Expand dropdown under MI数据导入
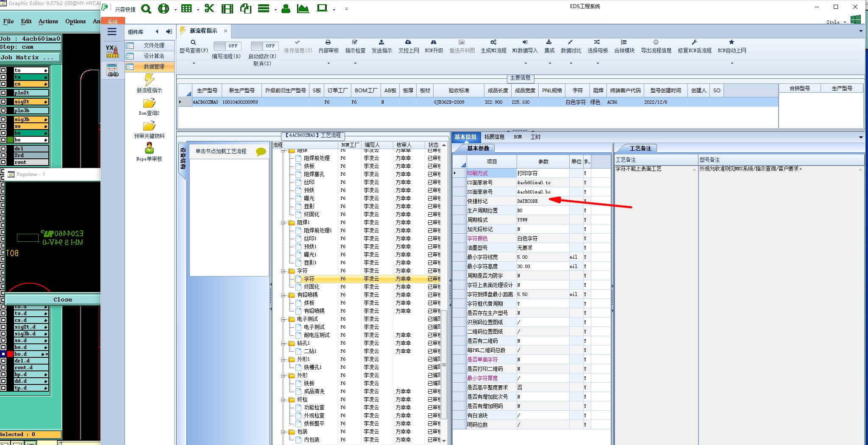 point(526,64)
